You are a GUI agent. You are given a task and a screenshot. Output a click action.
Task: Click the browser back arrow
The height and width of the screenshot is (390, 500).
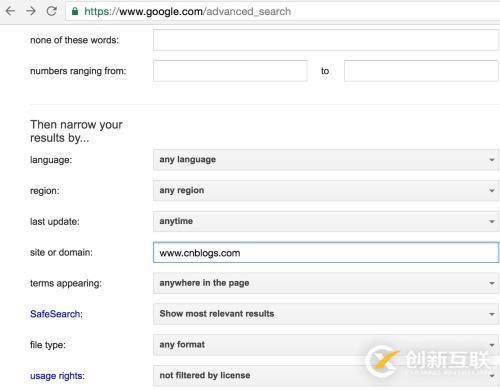tap(10, 11)
